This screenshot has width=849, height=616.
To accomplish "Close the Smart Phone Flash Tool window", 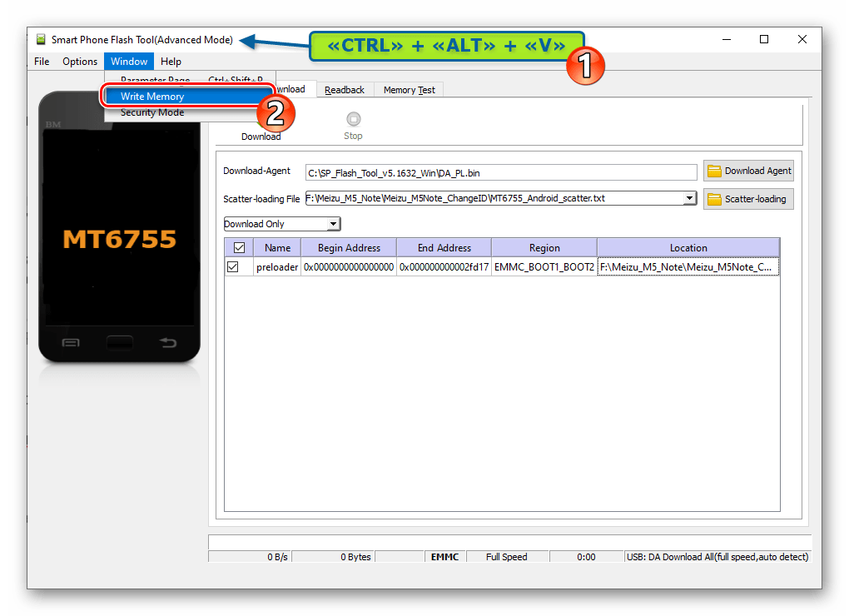I will 802,39.
